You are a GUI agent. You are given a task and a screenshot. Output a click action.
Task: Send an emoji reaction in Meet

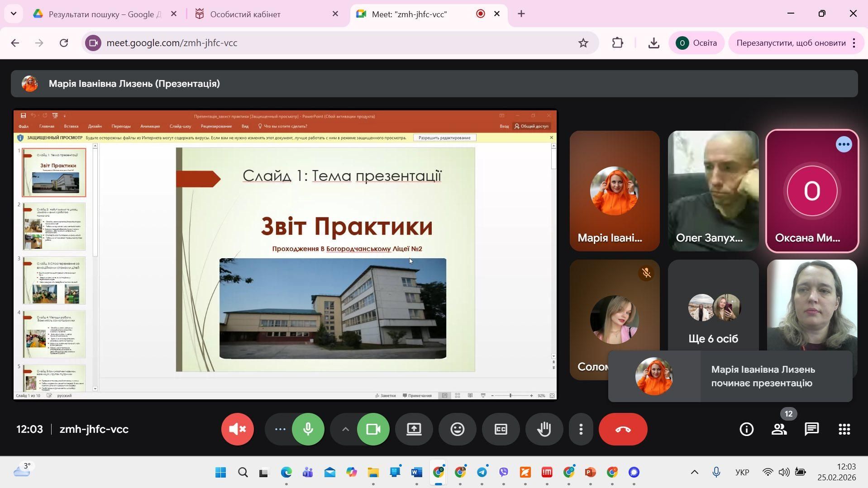457,429
